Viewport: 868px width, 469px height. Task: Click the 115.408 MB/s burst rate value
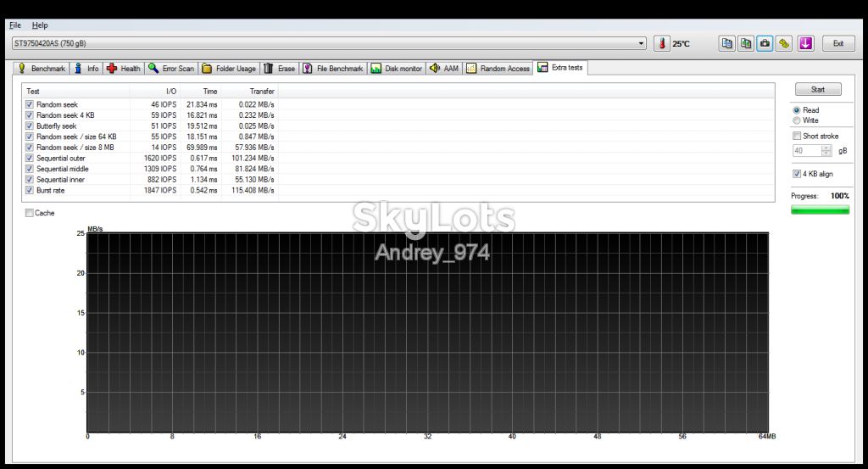tap(253, 190)
